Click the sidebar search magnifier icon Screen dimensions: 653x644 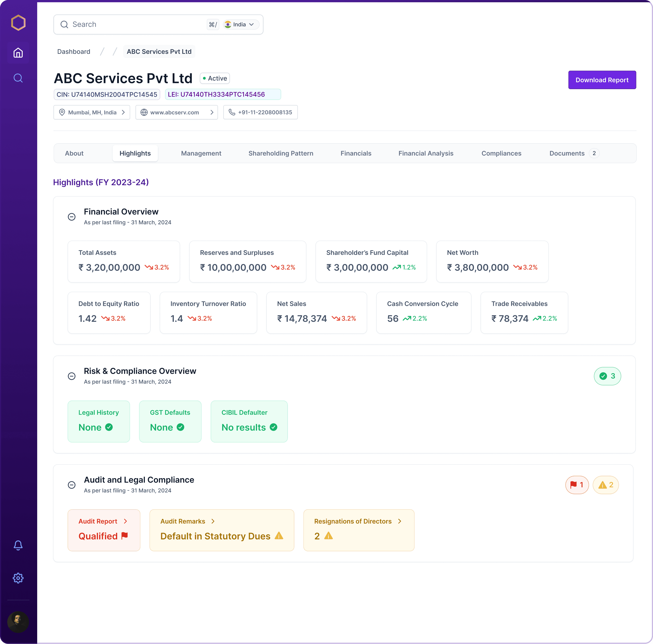click(18, 78)
